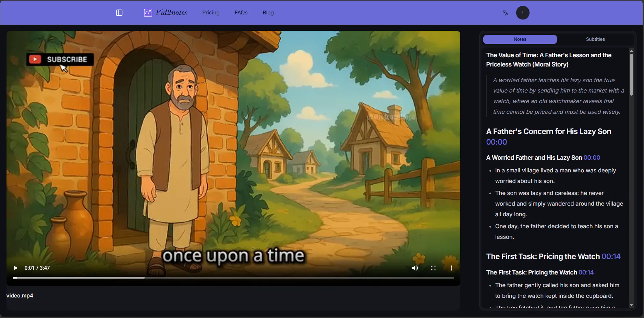Click the video progress bar
The height and width of the screenshot is (318, 644).
pyautogui.click(x=233, y=278)
